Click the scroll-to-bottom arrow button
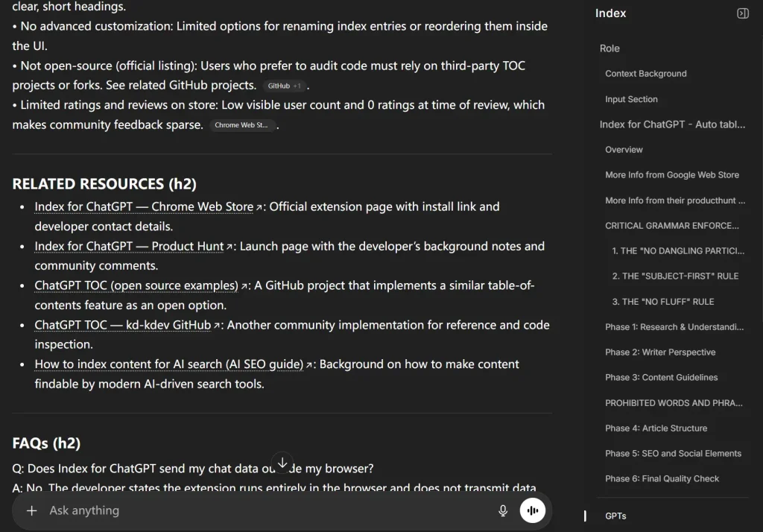Viewport: 763px width, 532px height. coord(282,462)
